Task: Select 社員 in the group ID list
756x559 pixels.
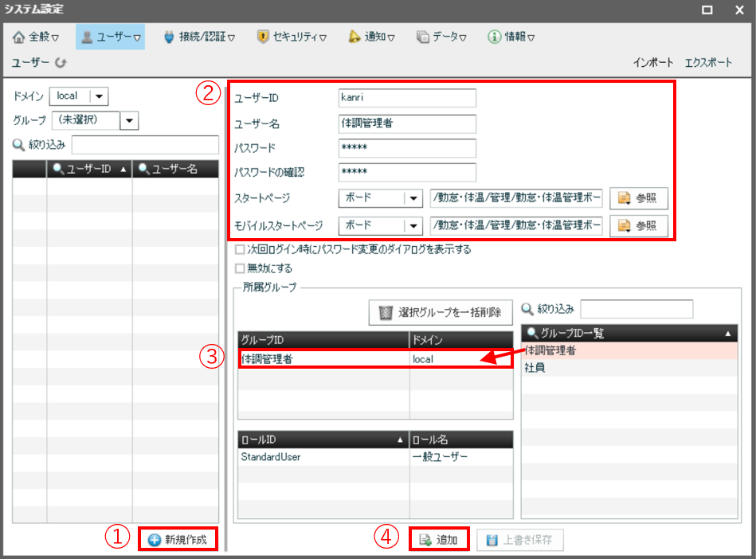Action: point(534,368)
